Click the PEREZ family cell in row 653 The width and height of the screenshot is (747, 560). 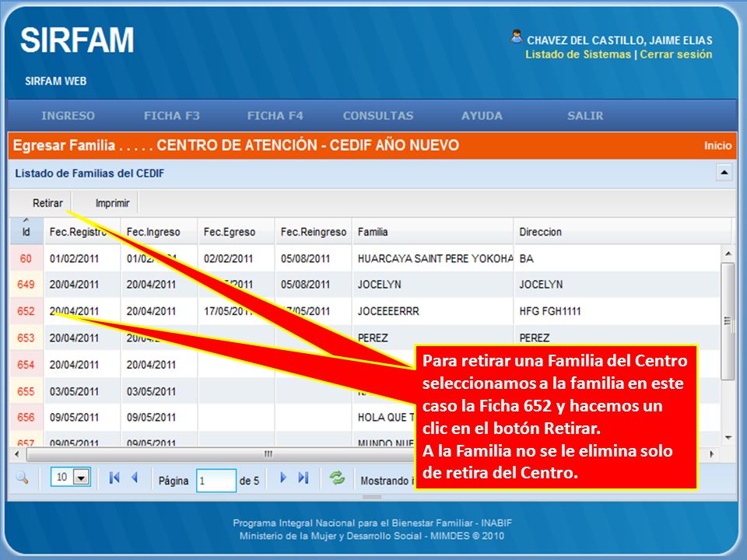[433, 338]
